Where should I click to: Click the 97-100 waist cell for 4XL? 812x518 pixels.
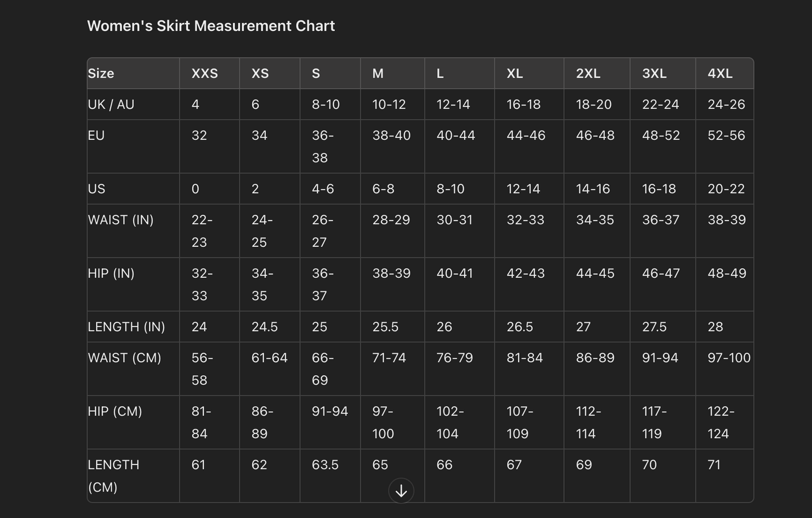point(729,358)
